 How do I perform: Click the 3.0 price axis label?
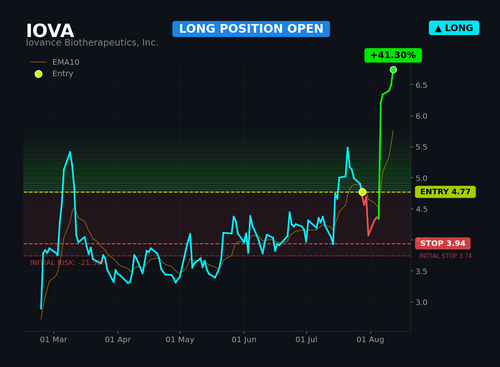pyautogui.click(x=421, y=302)
